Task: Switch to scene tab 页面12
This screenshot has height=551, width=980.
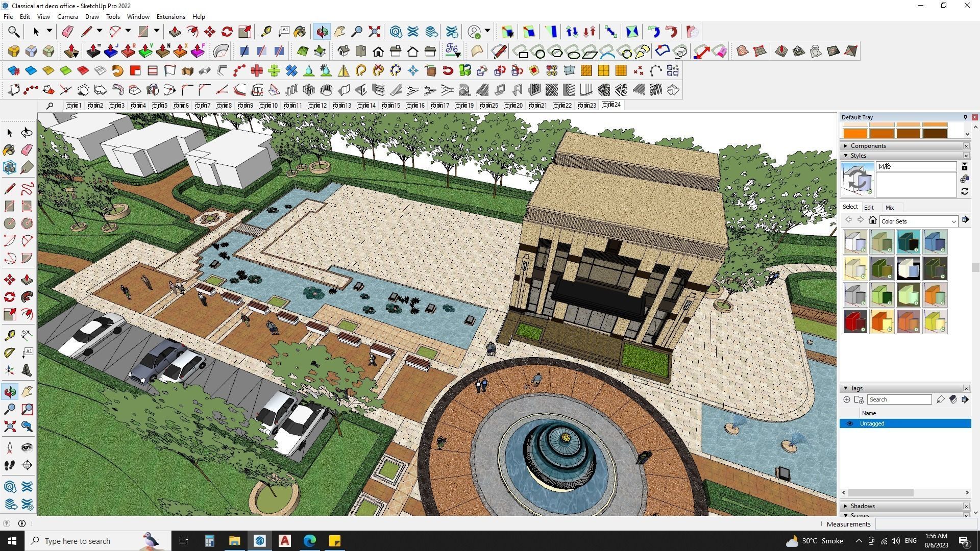Action: pyautogui.click(x=317, y=106)
